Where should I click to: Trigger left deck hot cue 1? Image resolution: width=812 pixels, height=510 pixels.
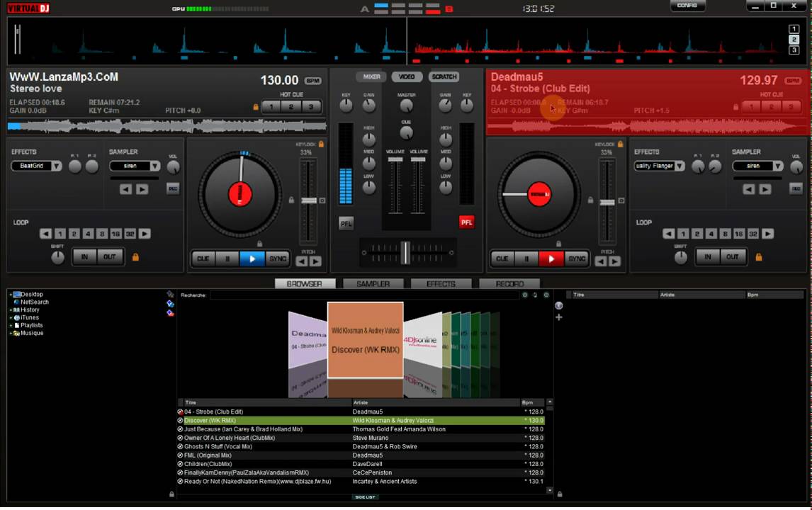click(x=271, y=107)
